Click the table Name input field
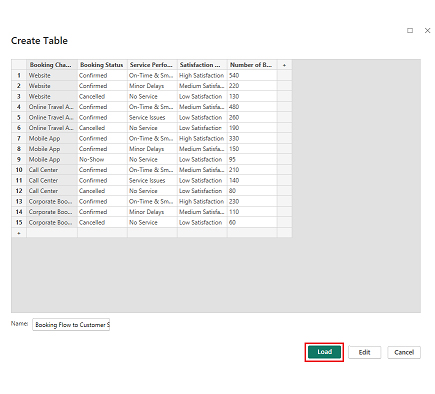435x394 pixels. pos(71,324)
